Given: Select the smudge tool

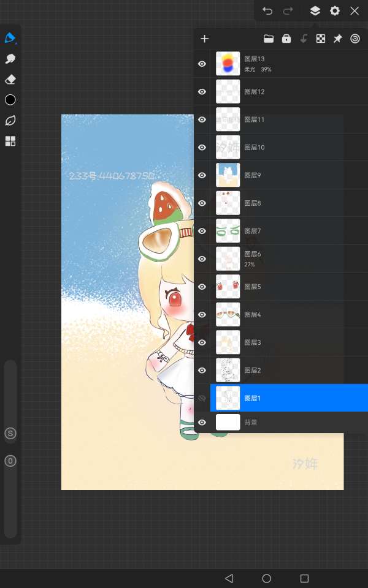Looking at the screenshot, I should coord(10,59).
